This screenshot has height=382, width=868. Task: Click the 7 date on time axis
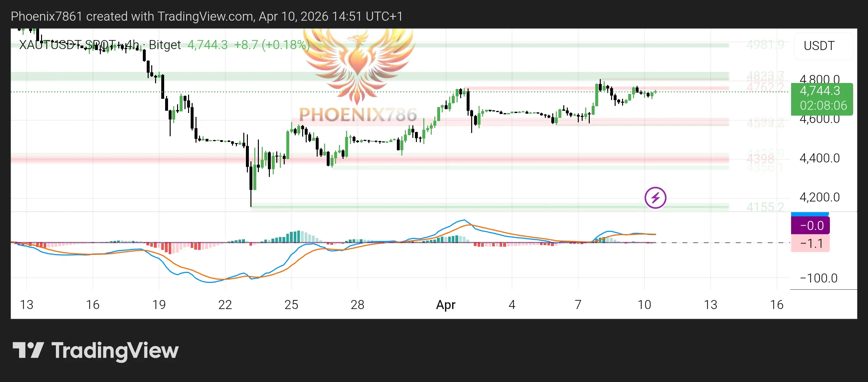pyautogui.click(x=578, y=305)
